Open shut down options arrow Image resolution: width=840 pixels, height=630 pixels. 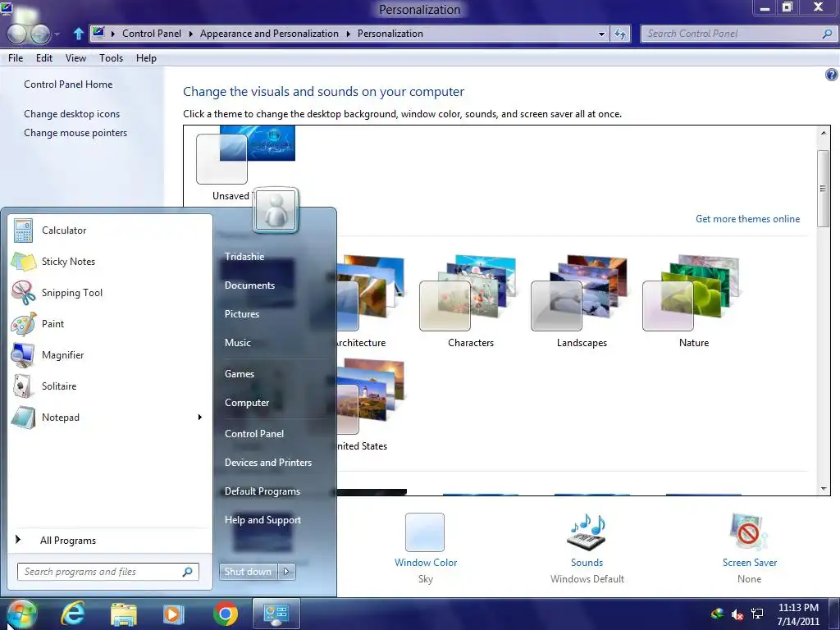(x=286, y=572)
